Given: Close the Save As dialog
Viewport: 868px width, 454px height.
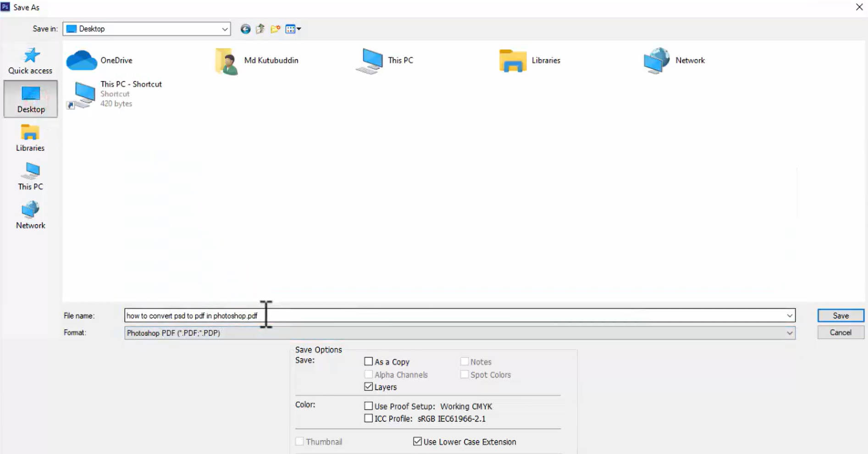Looking at the screenshot, I should tap(859, 7).
